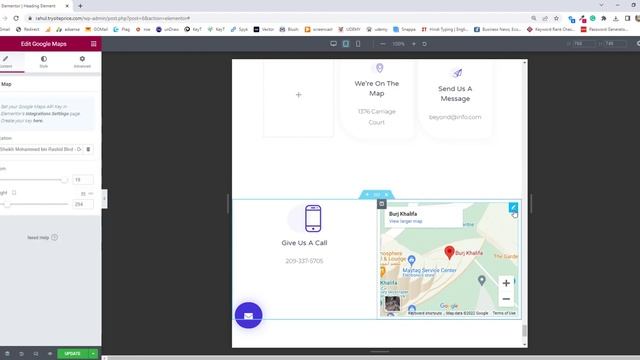Screen dimensions: 640x360
Task: Open the Need Help link
Action: coord(42,238)
